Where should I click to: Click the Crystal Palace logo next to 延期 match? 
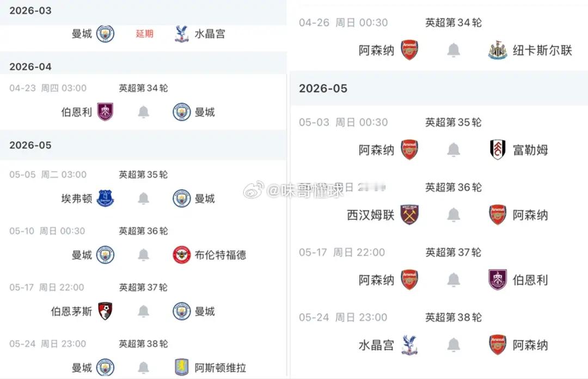pos(182,33)
